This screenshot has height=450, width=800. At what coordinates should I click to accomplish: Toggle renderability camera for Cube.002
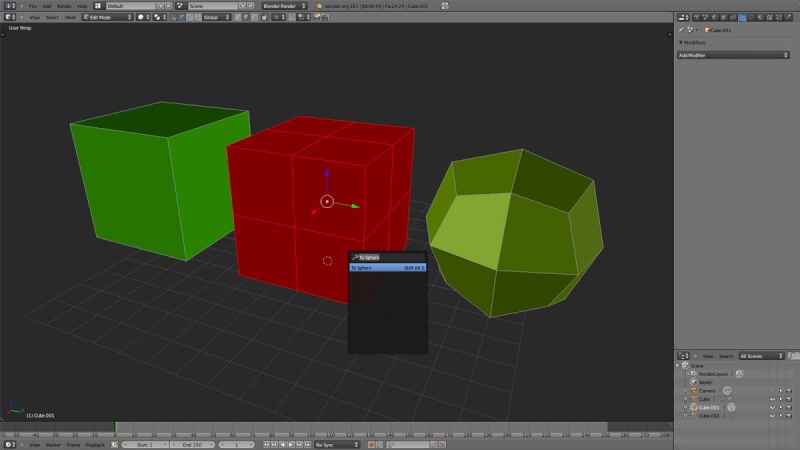(x=789, y=415)
